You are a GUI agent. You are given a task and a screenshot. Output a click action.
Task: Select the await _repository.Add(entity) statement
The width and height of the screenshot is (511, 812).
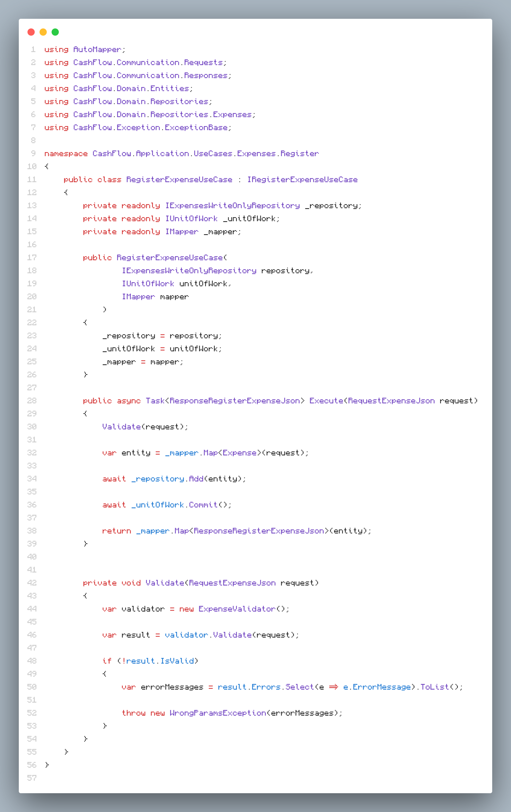(x=174, y=479)
